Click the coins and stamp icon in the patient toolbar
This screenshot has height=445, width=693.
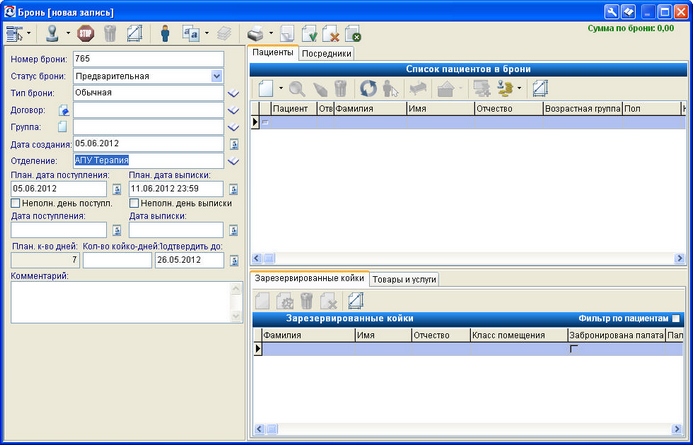[505, 88]
